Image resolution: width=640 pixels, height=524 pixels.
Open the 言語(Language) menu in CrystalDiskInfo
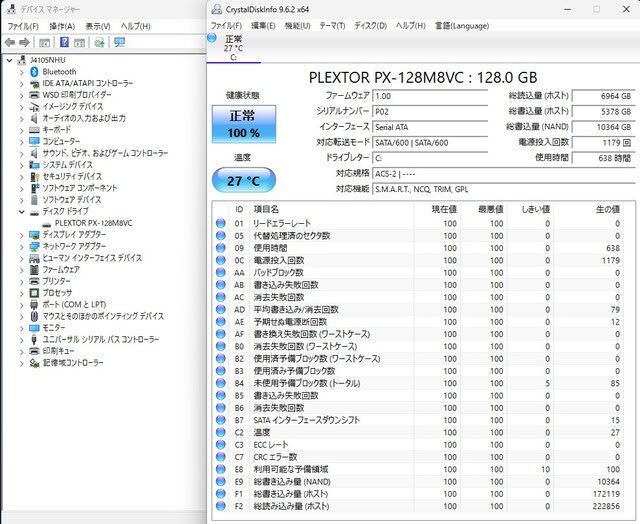coord(462,26)
